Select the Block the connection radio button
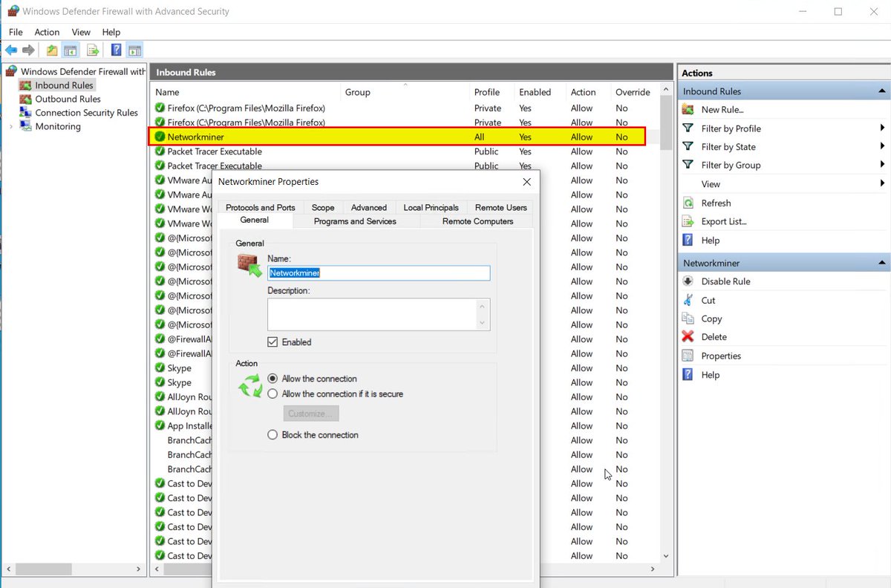The height and width of the screenshot is (588, 891). [x=272, y=435]
